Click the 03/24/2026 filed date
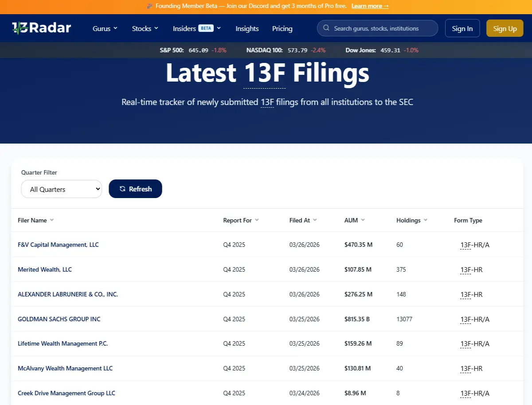532x405 pixels. click(x=305, y=393)
